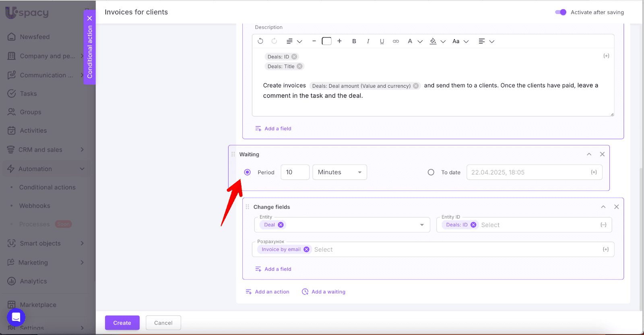Click the period value input field

[x=295, y=172]
